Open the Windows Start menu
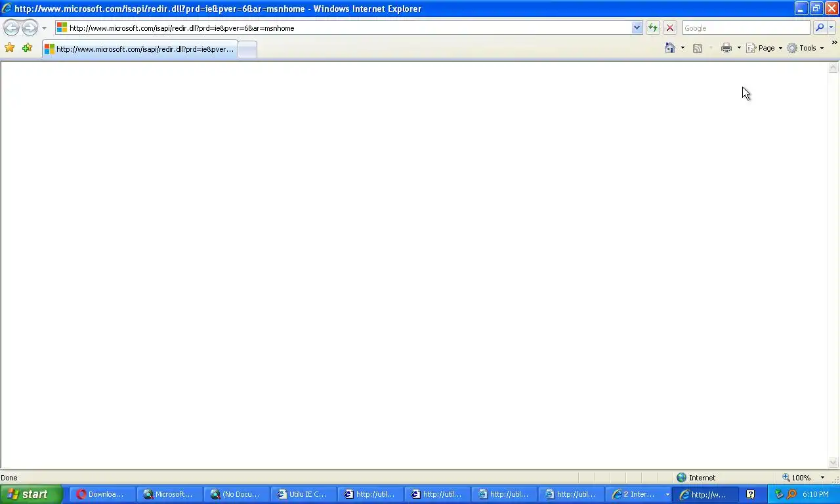The width and height of the screenshot is (840, 504). pos(31,494)
